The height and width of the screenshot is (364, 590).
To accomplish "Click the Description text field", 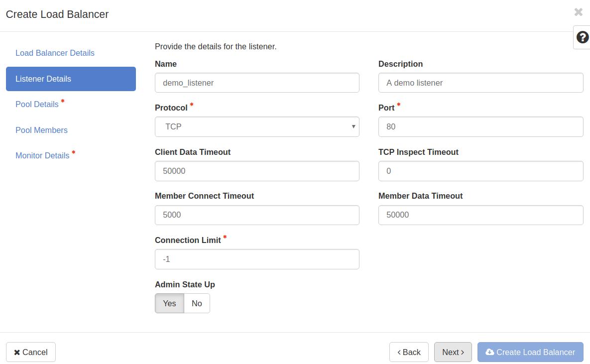I will click(480, 83).
